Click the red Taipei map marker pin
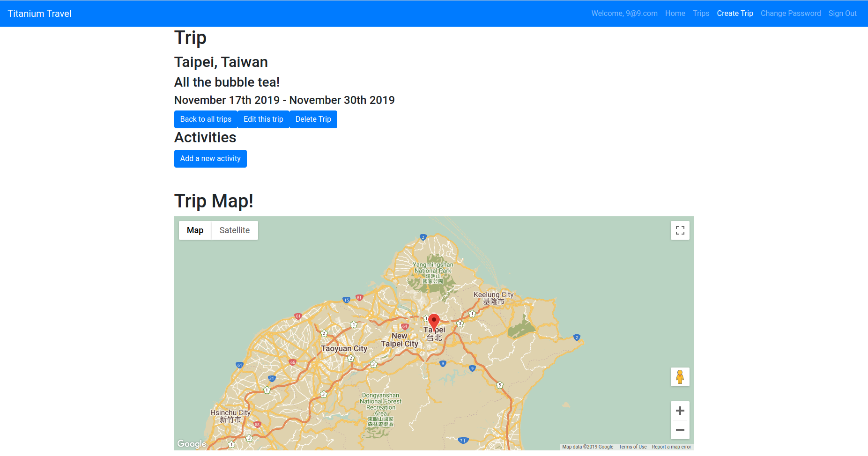The height and width of the screenshot is (456, 868). 434,322
